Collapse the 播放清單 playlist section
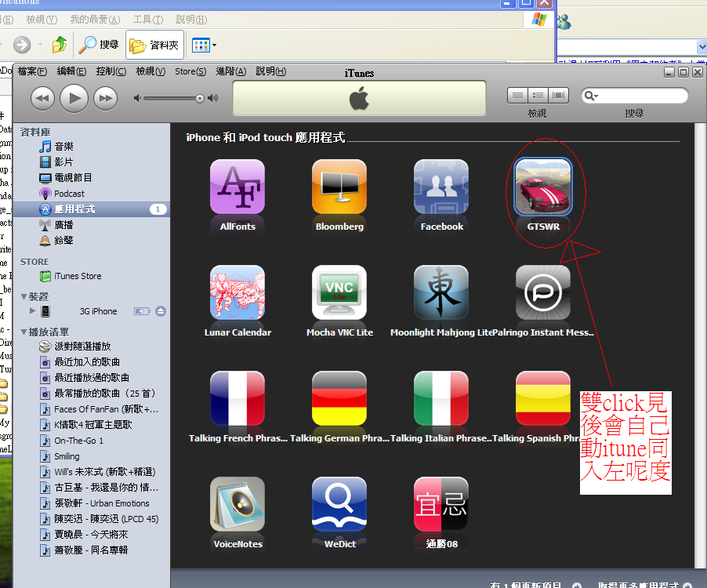The width and height of the screenshot is (707, 588). pos(24,332)
